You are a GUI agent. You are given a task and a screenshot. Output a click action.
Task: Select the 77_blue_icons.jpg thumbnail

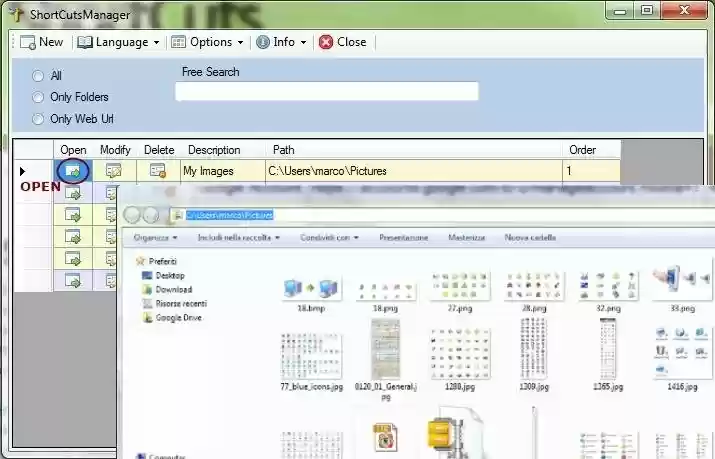coord(311,356)
